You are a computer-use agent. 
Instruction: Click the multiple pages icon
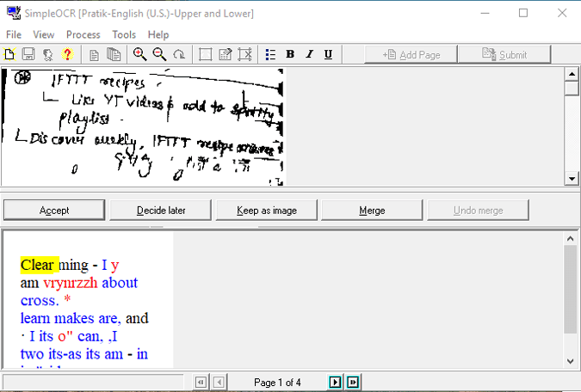tap(114, 54)
